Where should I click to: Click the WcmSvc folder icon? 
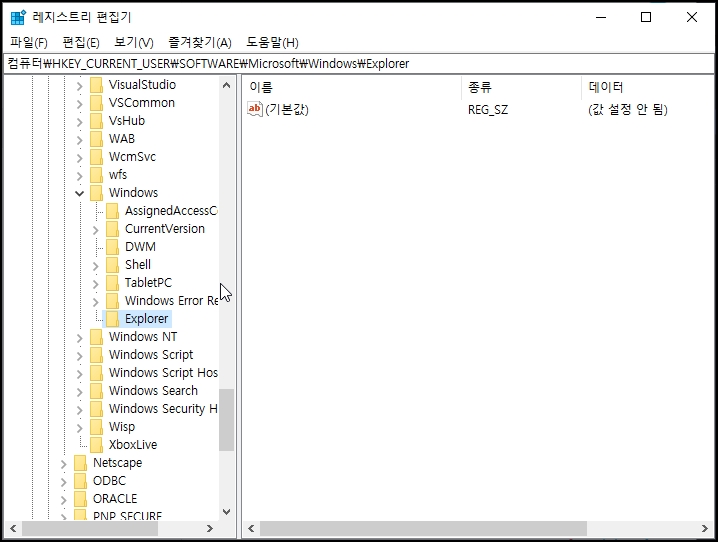coord(97,157)
